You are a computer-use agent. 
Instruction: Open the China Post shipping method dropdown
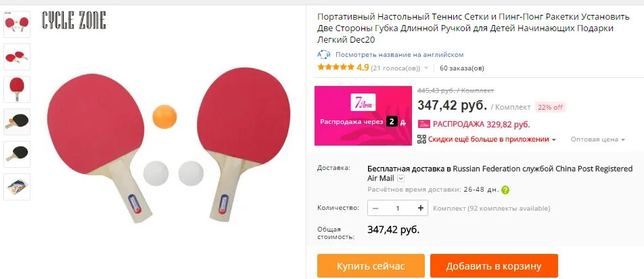point(401,178)
